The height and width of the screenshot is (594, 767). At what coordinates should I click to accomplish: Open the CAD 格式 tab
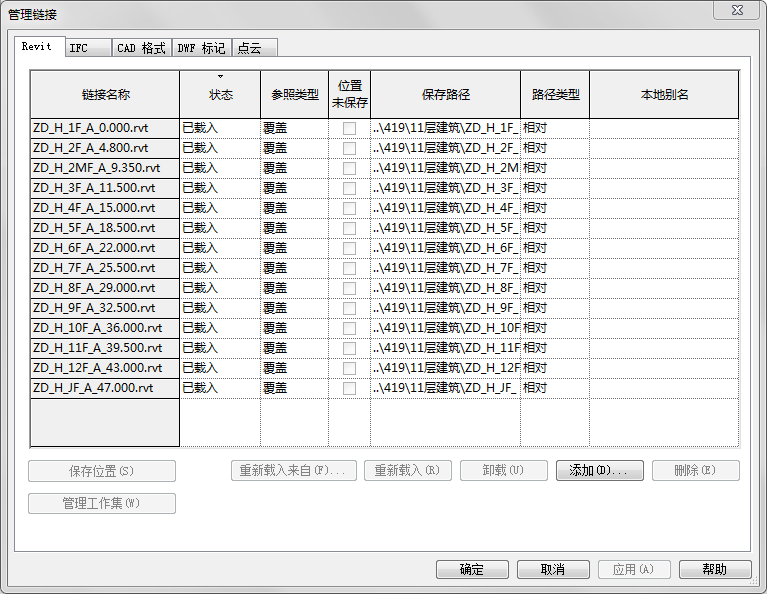141,48
